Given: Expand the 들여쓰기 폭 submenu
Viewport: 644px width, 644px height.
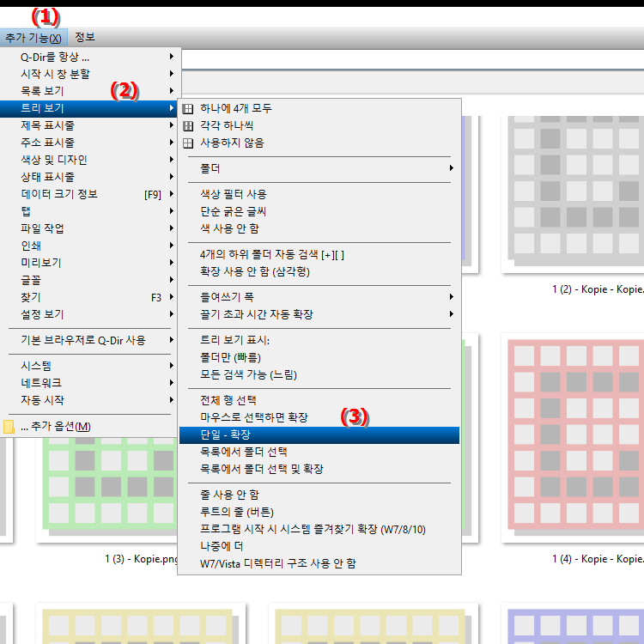Looking at the screenshot, I should point(319,297).
